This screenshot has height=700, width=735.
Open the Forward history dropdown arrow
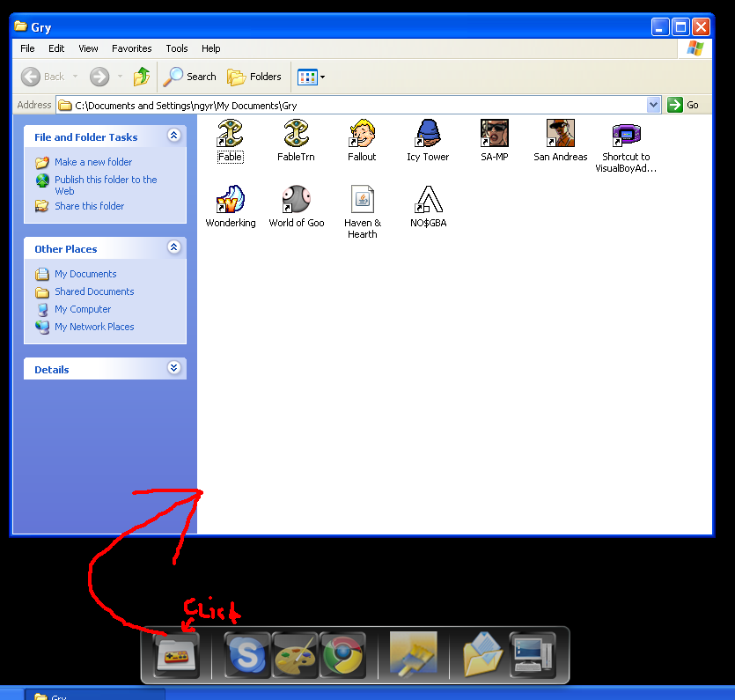coord(120,77)
